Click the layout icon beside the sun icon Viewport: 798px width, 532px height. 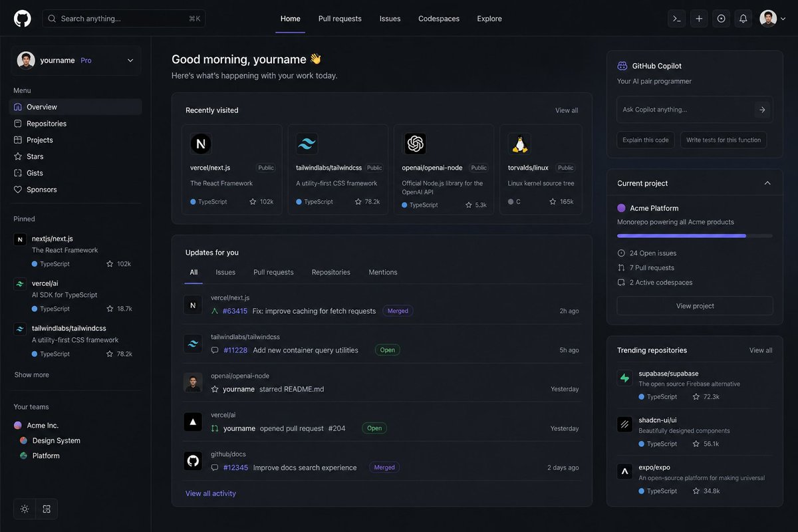pyautogui.click(x=47, y=509)
